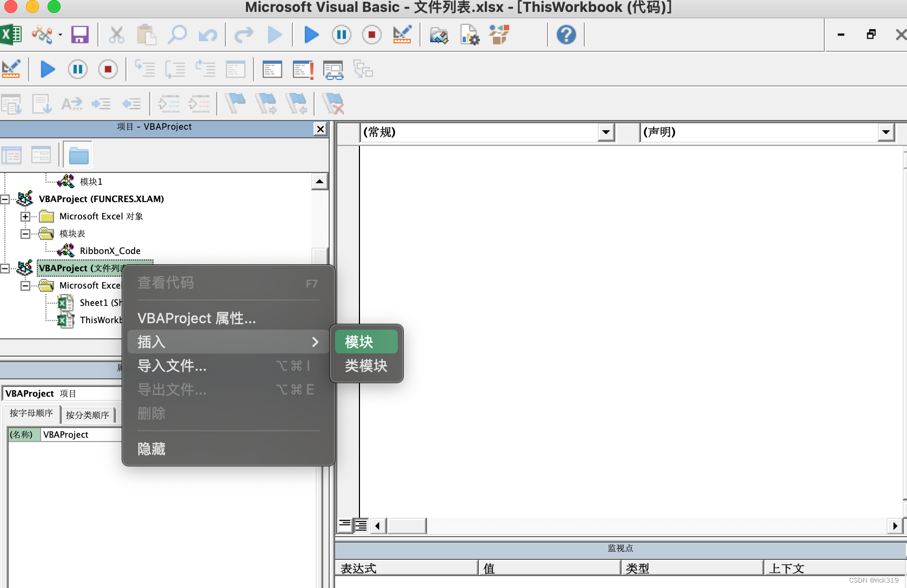Toggle Design Mode icon in top toolbar
The height and width of the screenshot is (588, 907).
click(x=402, y=35)
